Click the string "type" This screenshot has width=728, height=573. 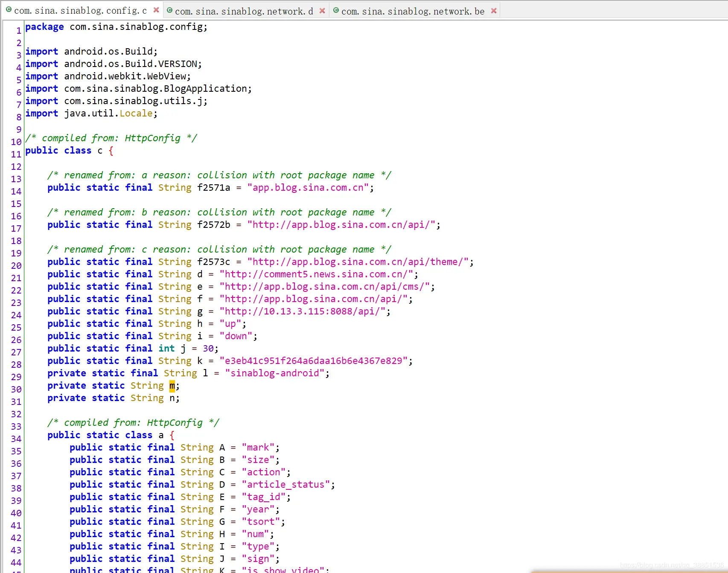(258, 547)
